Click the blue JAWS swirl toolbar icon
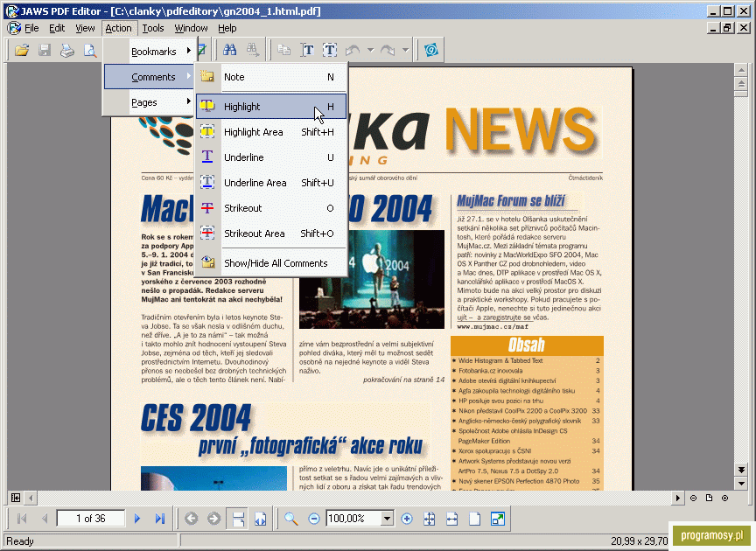The image size is (756, 551). 431,50
